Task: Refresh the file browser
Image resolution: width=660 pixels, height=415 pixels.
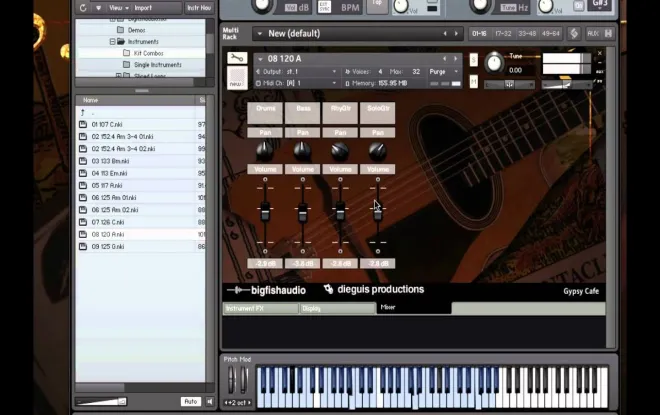Action: tap(83, 8)
